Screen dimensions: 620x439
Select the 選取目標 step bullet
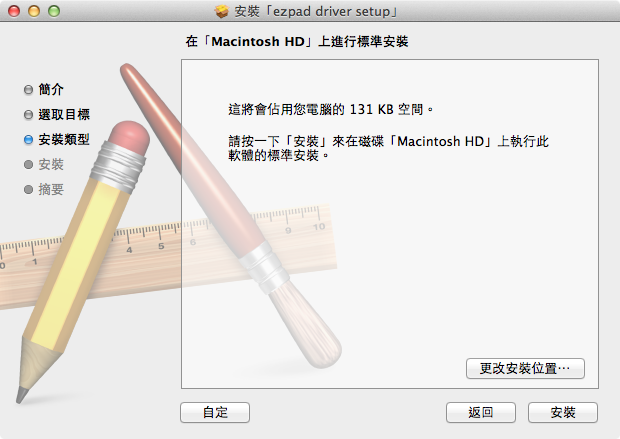tap(28, 115)
